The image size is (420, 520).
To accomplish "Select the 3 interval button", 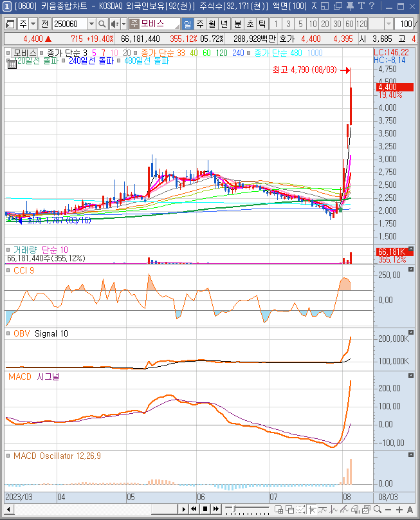I will point(288,24).
